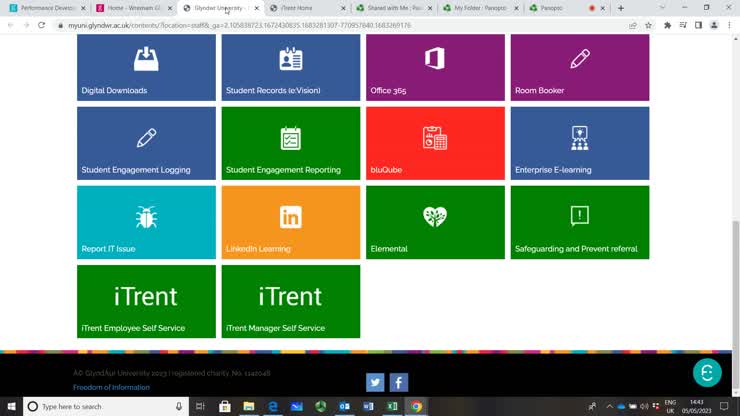This screenshot has width=740, height=416.
Task: Open File Explorer from the taskbar
Action: (249, 406)
